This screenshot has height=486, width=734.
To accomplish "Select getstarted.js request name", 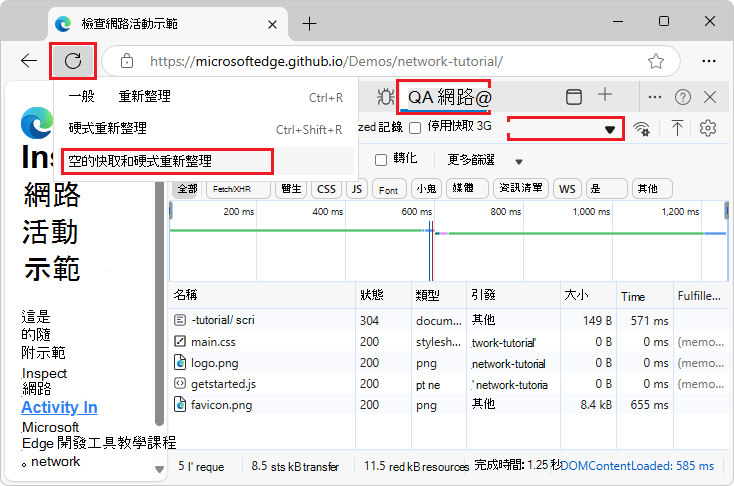I will pyautogui.click(x=223, y=384).
